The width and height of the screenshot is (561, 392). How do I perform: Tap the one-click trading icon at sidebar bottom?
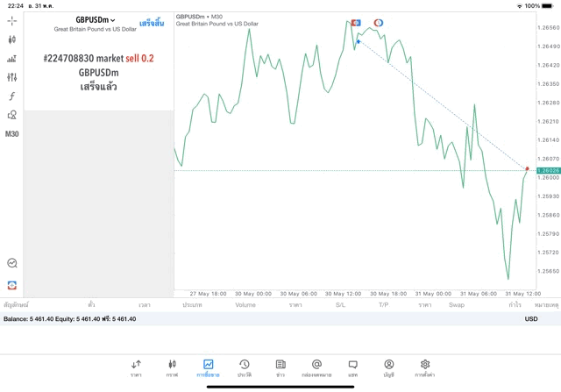click(12, 286)
